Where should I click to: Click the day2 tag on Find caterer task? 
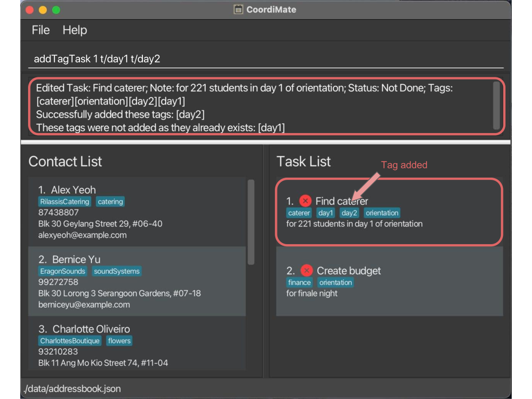pos(349,213)
